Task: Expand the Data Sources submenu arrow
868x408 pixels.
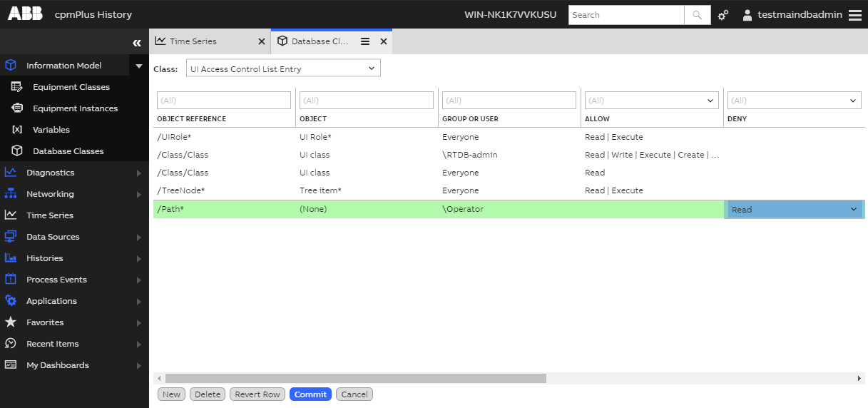Action: click(x=139, y=237)
